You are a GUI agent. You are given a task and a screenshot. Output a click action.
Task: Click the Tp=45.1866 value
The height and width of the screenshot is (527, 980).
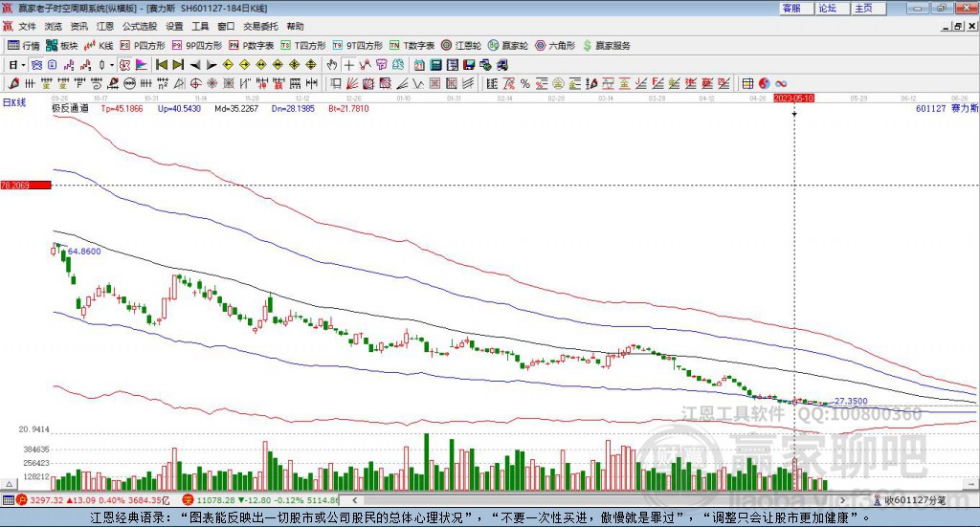coord(122,109)
